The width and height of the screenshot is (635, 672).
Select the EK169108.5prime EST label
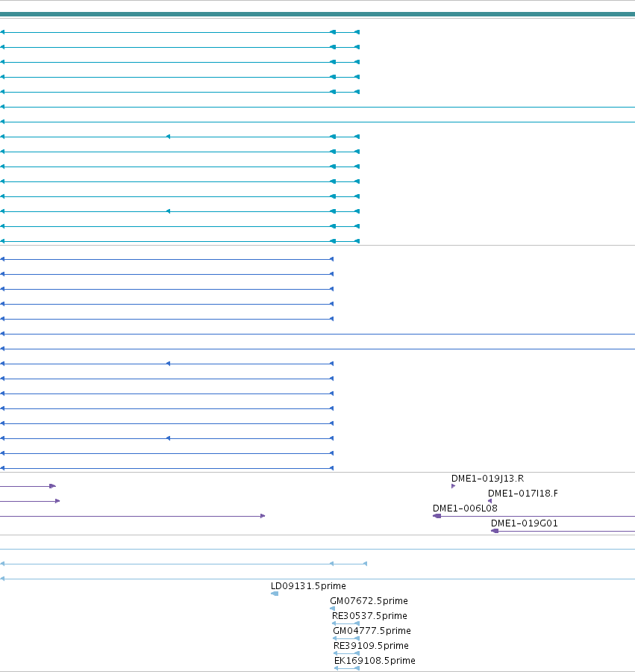[x=375, y=661]
